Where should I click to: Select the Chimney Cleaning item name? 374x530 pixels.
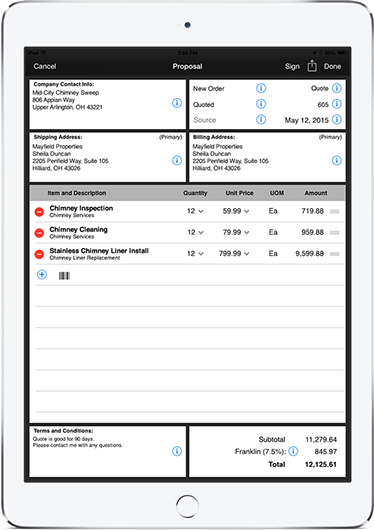(78, 230)
